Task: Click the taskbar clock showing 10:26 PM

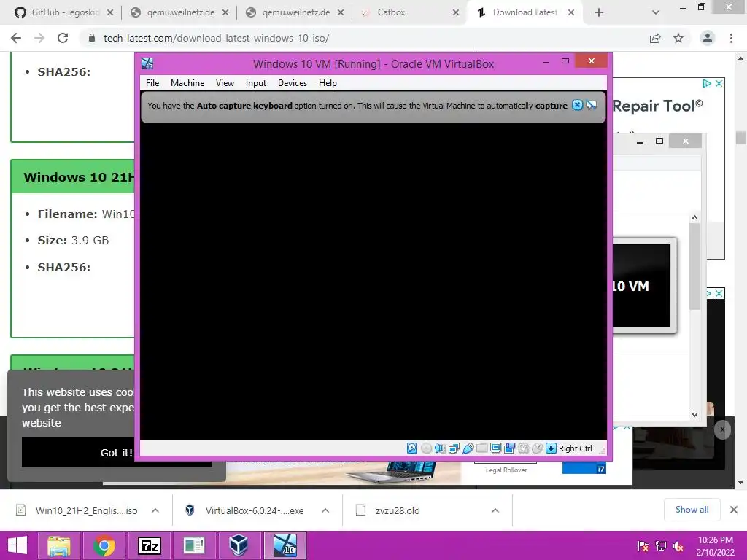Action: [715, 546]
